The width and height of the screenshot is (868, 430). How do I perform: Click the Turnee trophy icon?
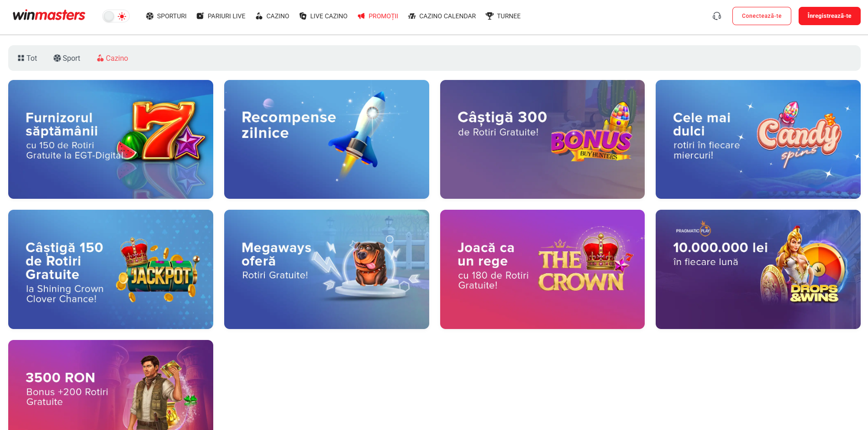(489, 16)
